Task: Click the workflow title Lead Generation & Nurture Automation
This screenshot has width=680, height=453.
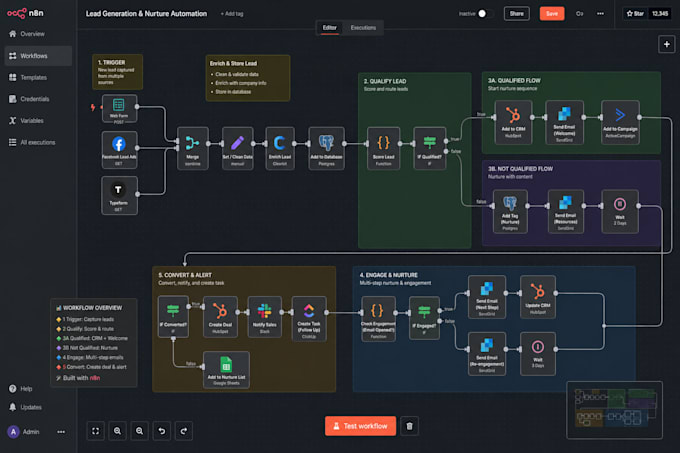Action: tap(147, 14)
